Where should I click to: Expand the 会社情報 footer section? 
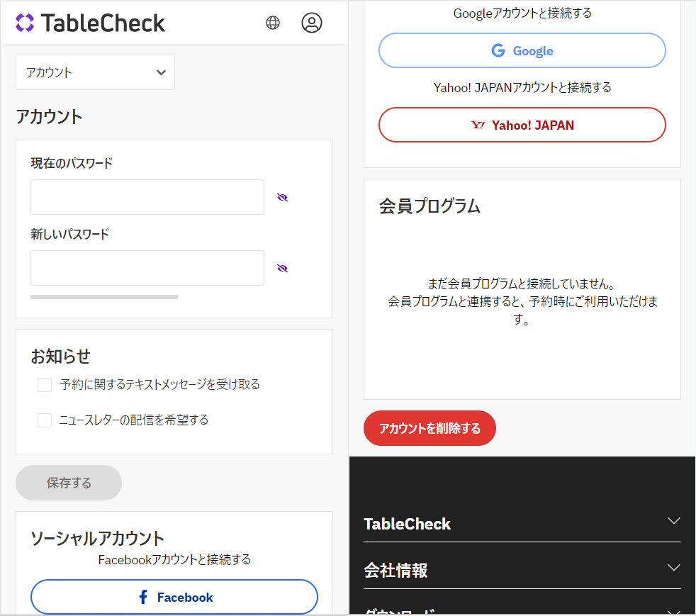coord(673,568)
